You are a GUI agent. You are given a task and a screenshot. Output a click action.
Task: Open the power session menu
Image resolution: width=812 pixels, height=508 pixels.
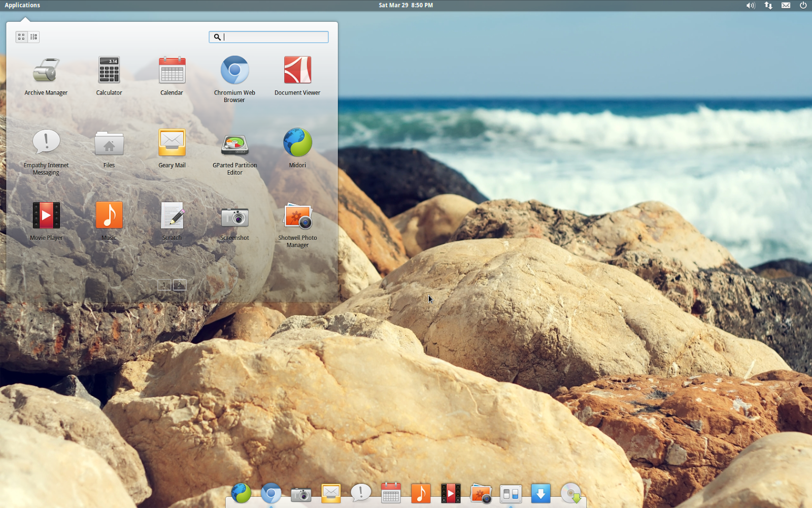[803, 5]
